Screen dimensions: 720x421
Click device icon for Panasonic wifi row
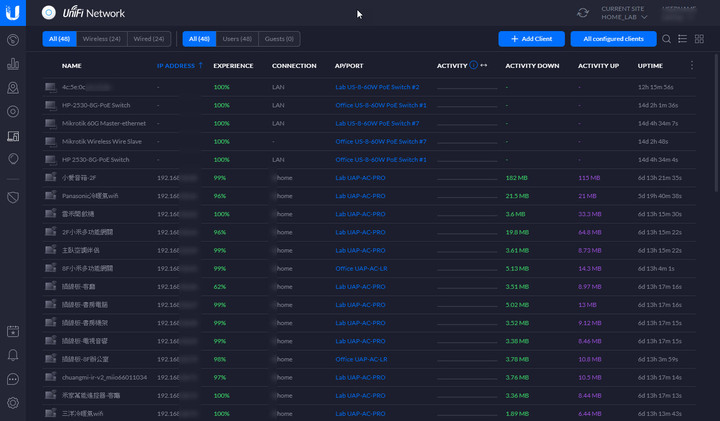(x=51, y=196)
